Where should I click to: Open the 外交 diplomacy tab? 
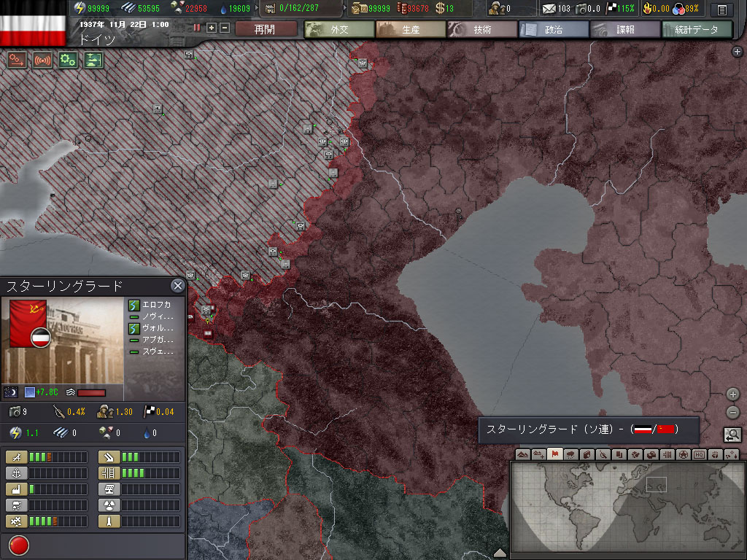tap(339, 29)
